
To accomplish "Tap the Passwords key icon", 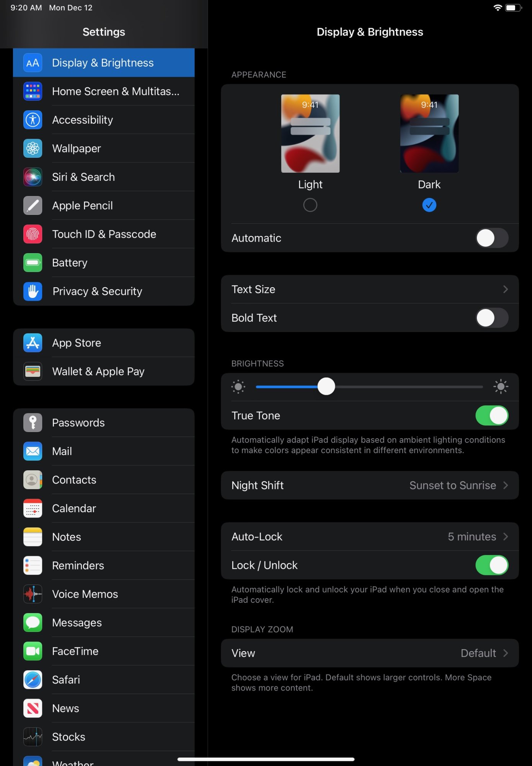I will (x=33, y=422).
